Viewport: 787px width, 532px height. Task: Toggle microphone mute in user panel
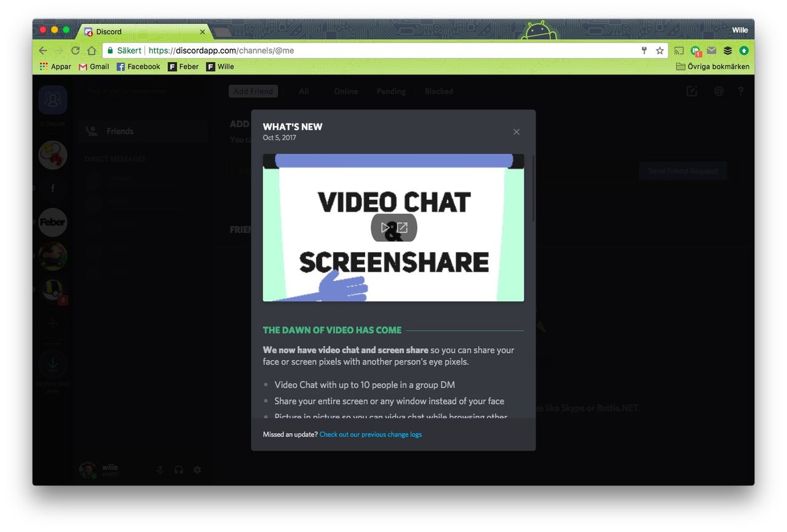(x=160, y=470)
